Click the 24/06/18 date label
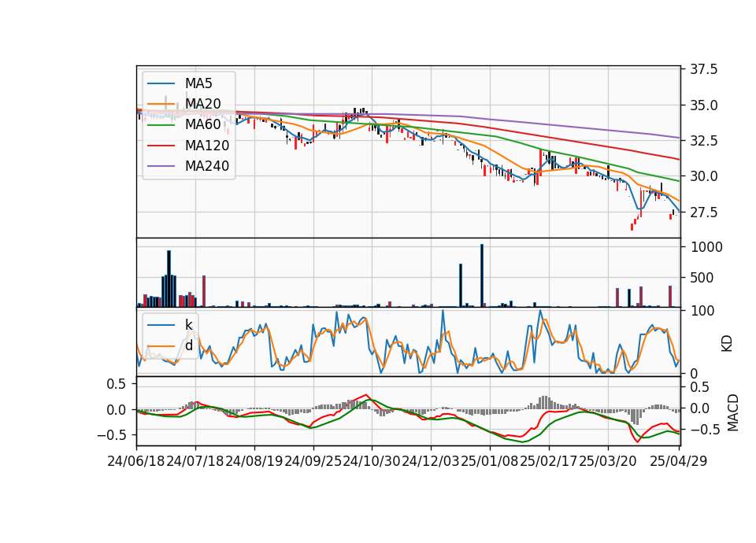Screen dimensions: 756x543 135,461
